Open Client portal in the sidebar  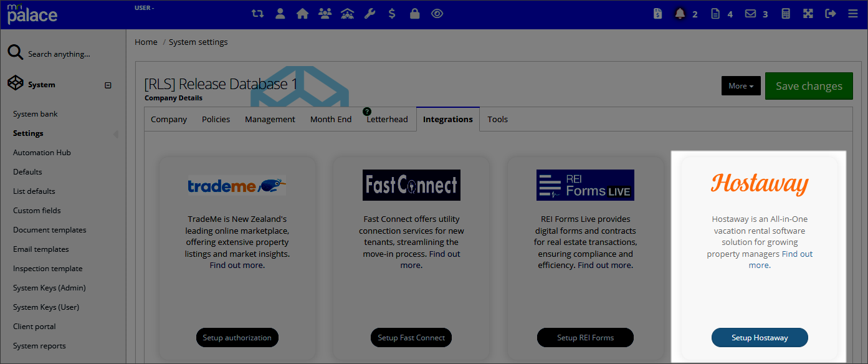click(x=34, y=327)
